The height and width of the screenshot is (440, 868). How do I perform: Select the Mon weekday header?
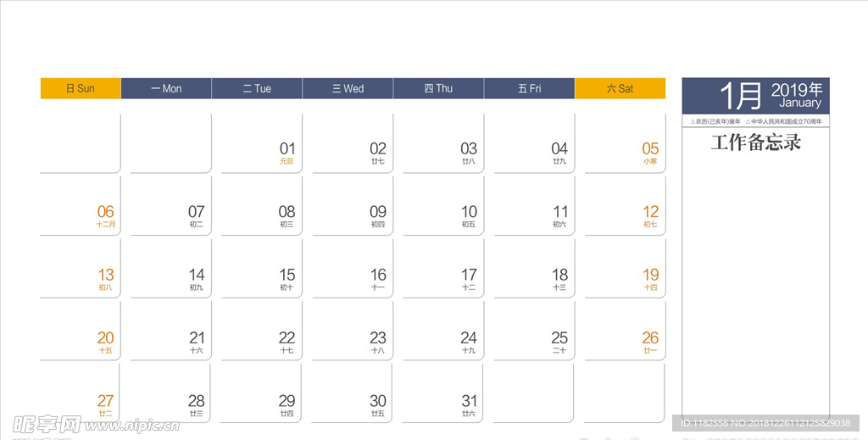[x=166, y=88]
